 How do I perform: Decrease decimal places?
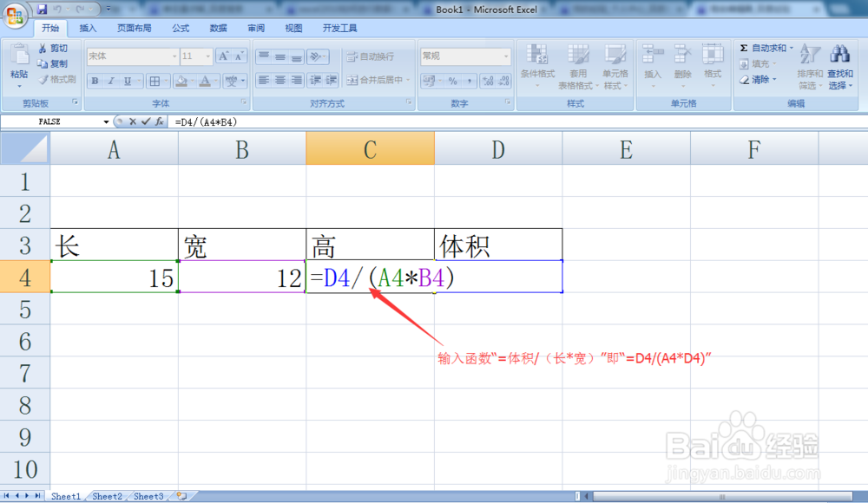(503, 81)
